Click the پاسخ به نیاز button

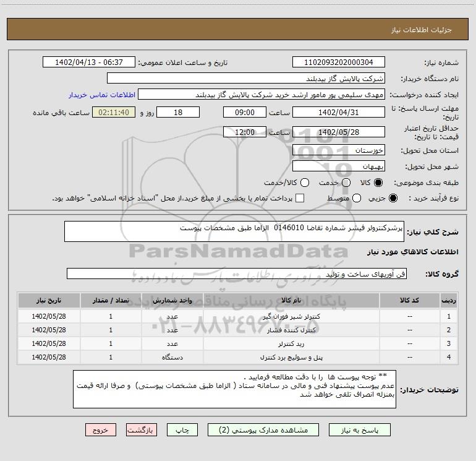coord(360,430)
